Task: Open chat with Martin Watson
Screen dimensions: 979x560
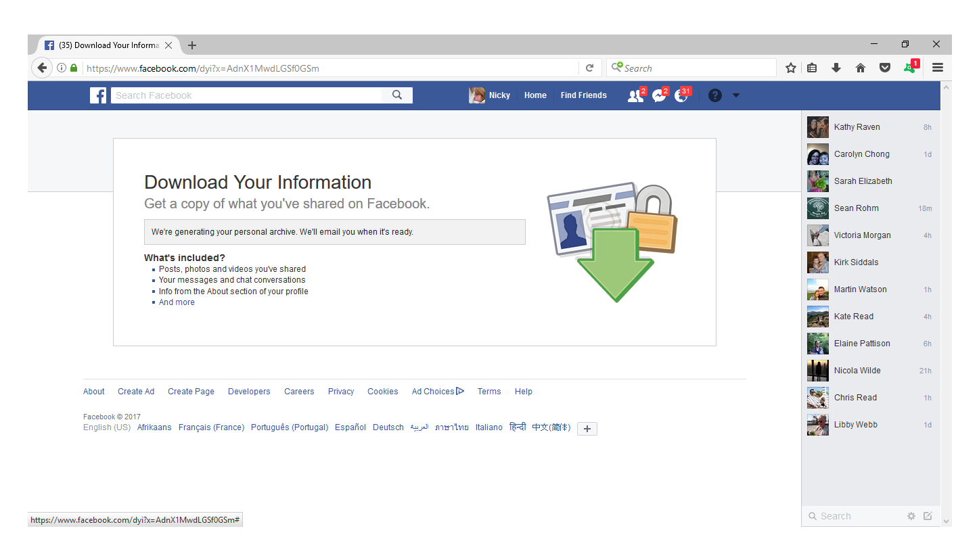Action: 870,289
